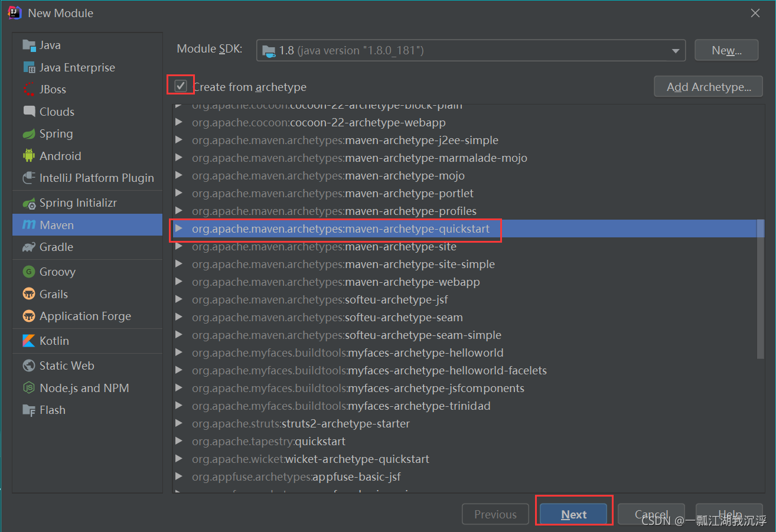Uncheck Create from archetype checkbox
Image resolution: width=776 pixels, height=532 pixels.
(181, 87)
